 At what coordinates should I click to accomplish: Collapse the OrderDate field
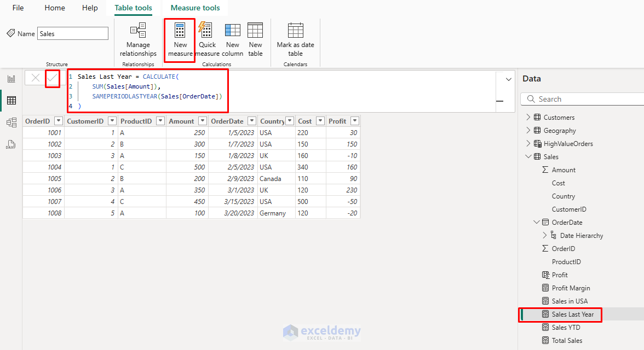[x=537, y=222]
